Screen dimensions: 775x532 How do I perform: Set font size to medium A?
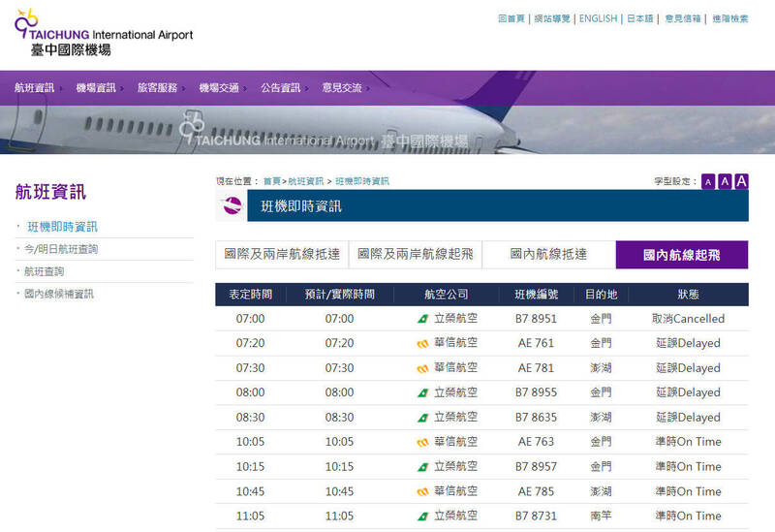[x=725, y=182]
